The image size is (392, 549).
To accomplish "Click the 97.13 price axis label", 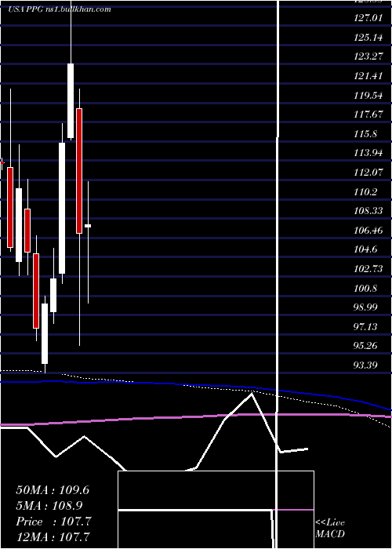I will 366,327.
